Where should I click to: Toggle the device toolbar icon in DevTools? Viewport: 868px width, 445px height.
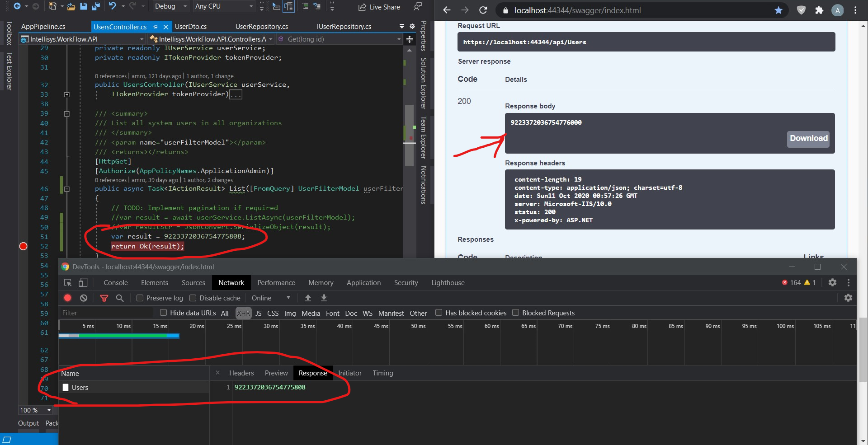(x=83, y=282)
